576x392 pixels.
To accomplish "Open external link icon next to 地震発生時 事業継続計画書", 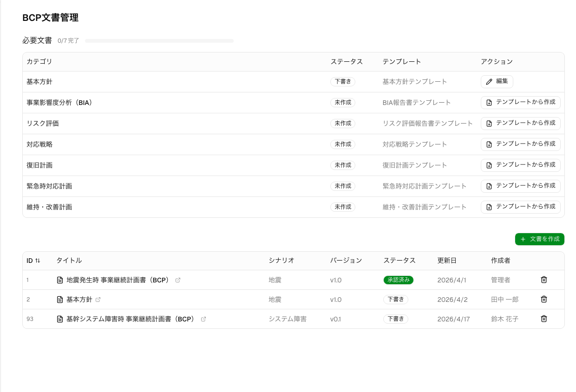I will (178, 280).
